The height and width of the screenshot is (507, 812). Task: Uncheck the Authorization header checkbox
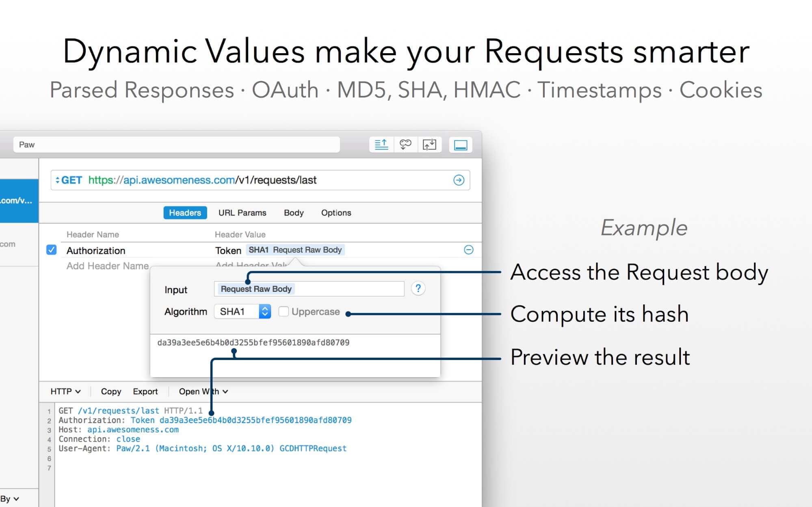click(x=51, y=250)
